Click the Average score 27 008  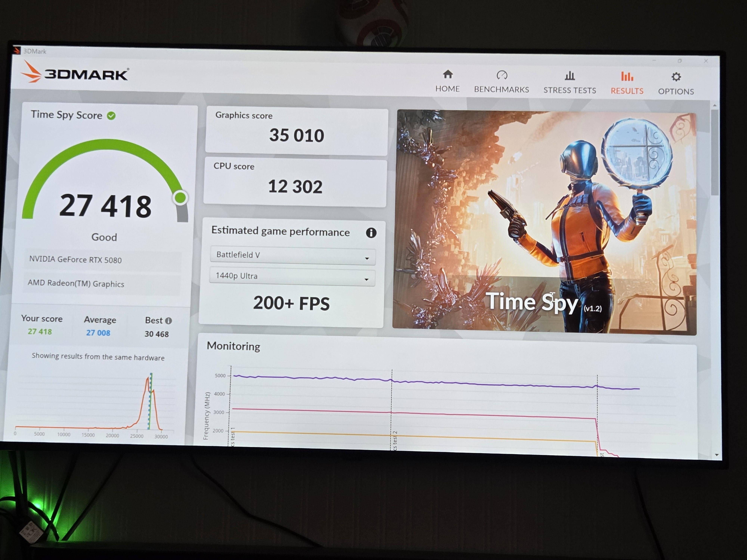coord(98,333)
